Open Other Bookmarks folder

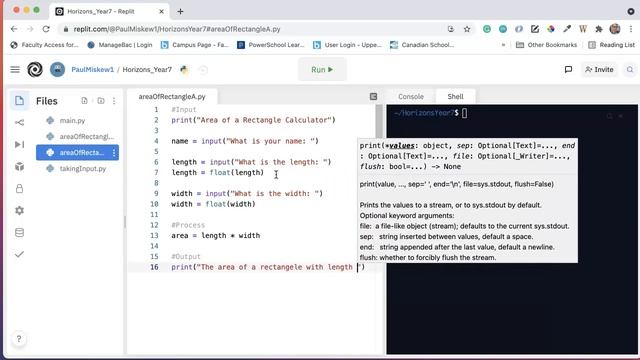click(x=547, y=45)
